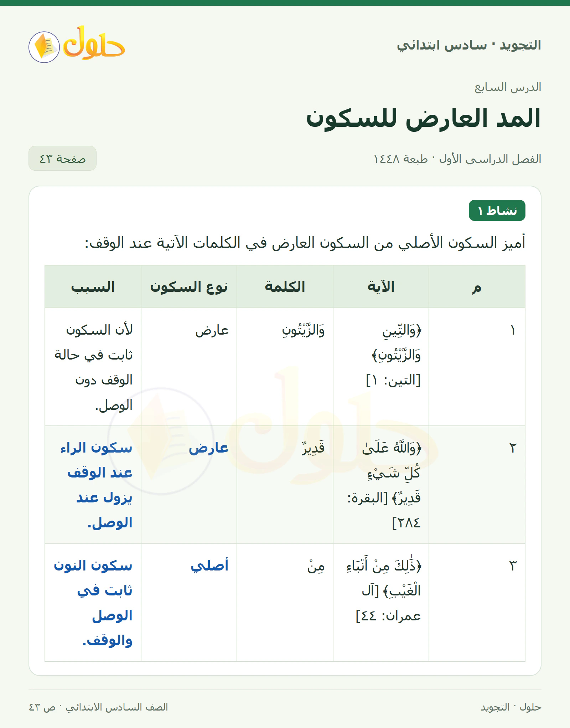Screen dimensions: 570x728
Task: Click the حلول logo at top left
Action: [77, 44]
